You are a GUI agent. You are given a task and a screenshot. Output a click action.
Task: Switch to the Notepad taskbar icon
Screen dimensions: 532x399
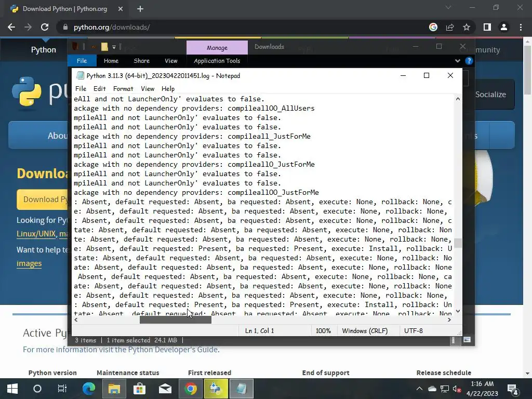coord(241,389)
